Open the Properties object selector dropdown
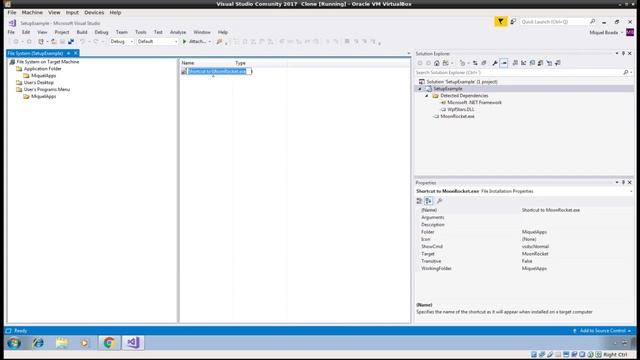 pyautogui.click(x=631, y=191)
